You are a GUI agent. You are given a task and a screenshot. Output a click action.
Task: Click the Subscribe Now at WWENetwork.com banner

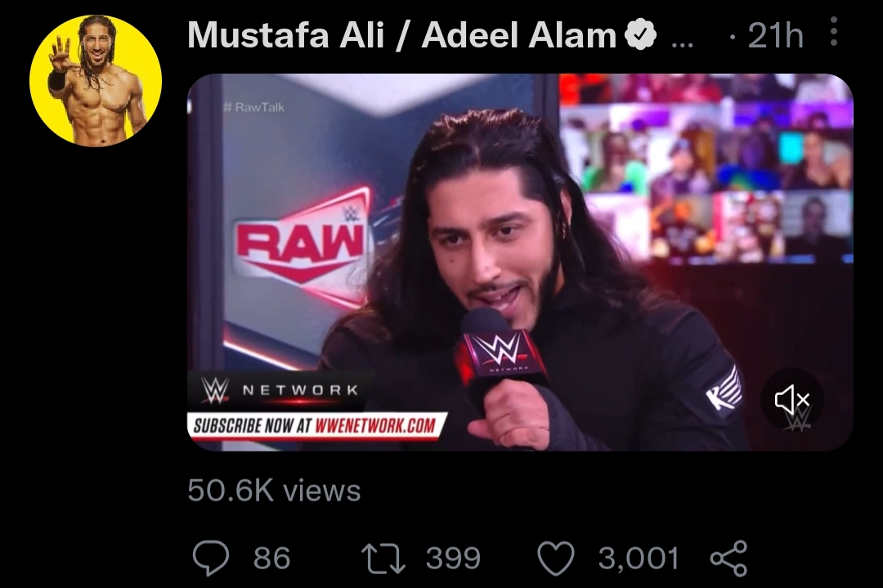click(x=316, y=425)
